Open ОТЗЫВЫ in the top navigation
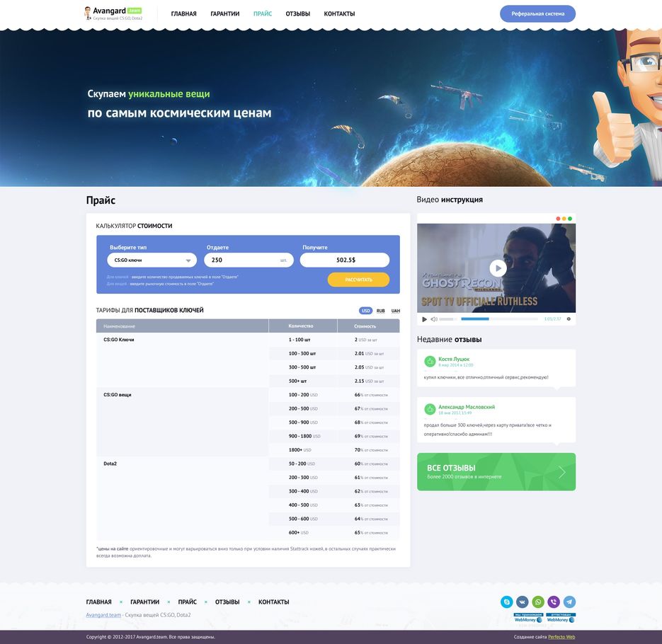This screenshot has width=662, height=644. click(x=297, y=14)
